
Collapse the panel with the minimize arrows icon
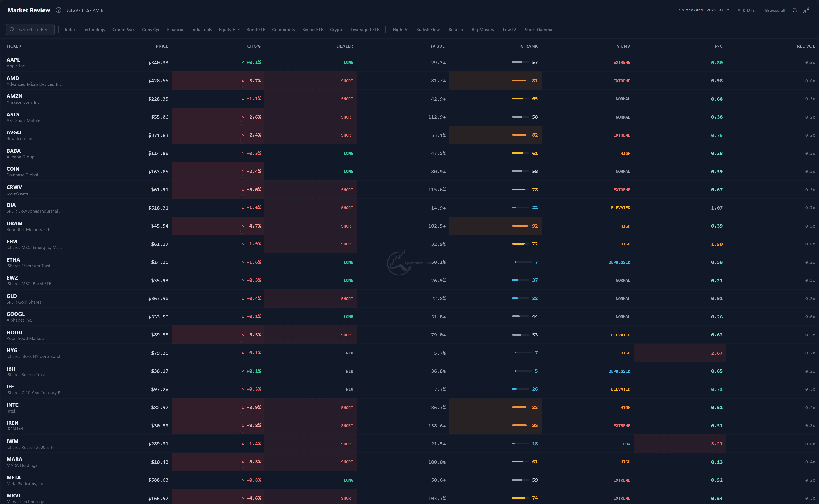(806, 10)
